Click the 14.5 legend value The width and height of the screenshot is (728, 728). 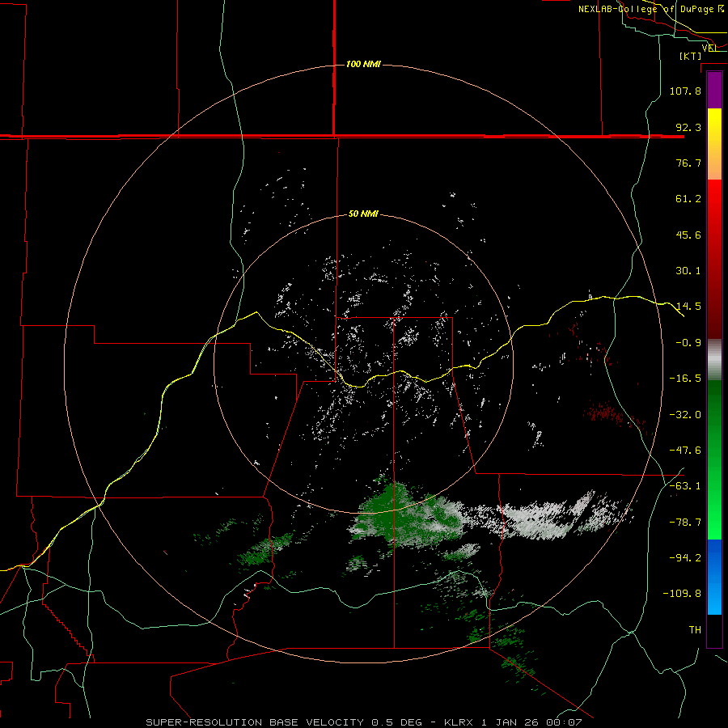coord(688,307)
